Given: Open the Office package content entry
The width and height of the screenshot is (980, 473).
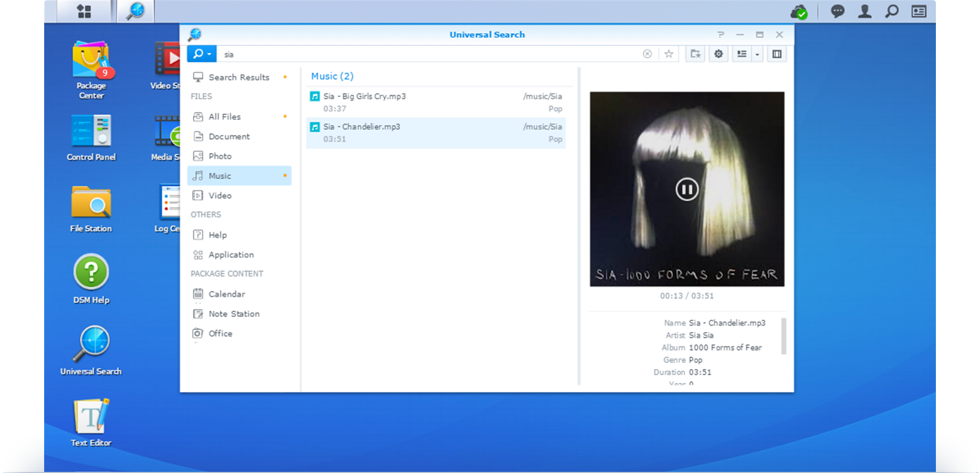Looking at the screenshot, I should (x=221, y=333).
